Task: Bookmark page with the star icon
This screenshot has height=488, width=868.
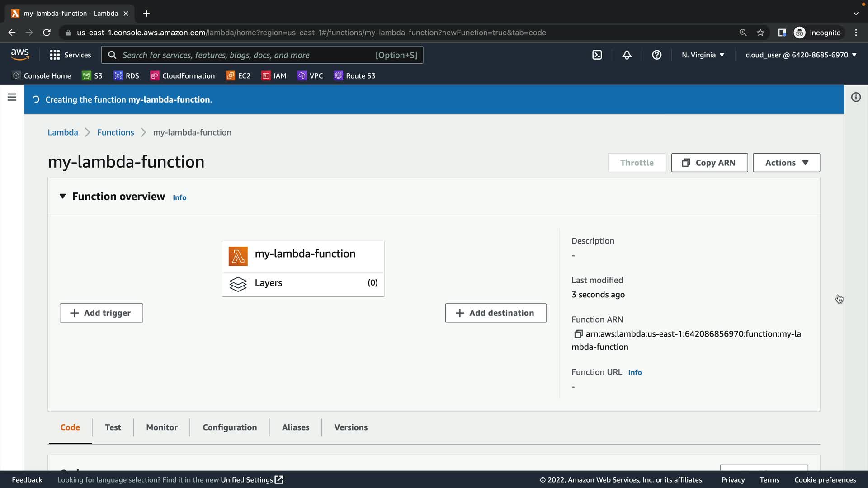Action: (x=760, y=33)
